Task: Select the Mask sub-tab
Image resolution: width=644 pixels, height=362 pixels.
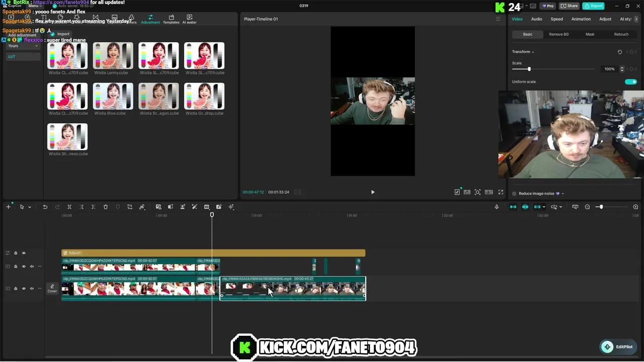Action: coord(590,34)
